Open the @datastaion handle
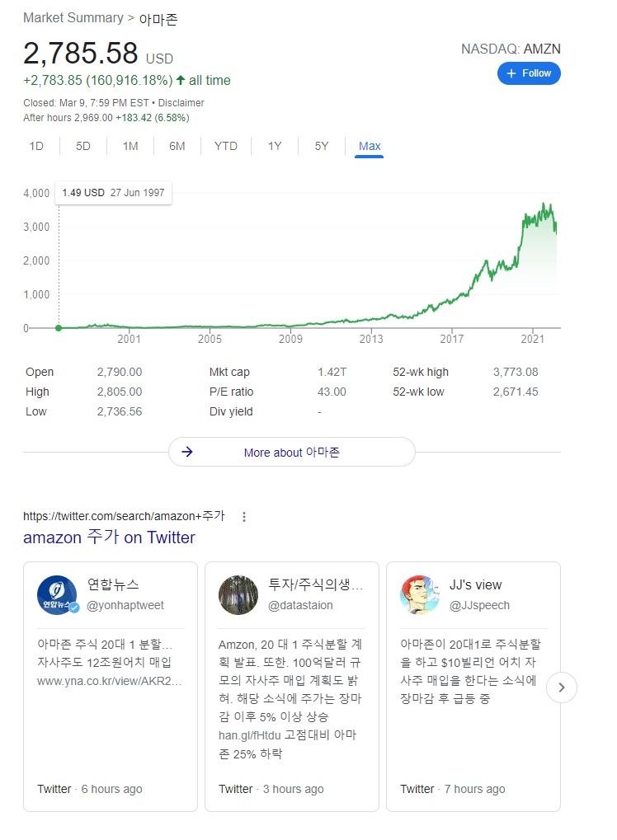The height and width of the screenshot is (840, 617). pos(301,605)
